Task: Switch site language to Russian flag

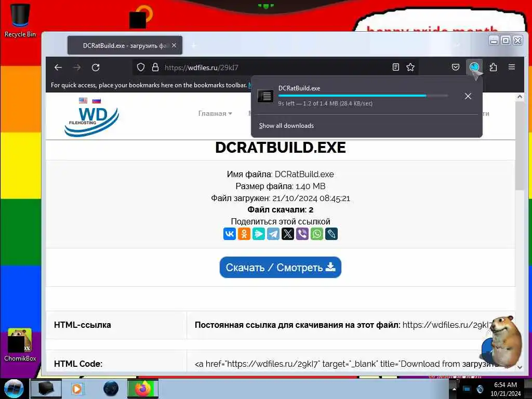Action: (97, 100)
